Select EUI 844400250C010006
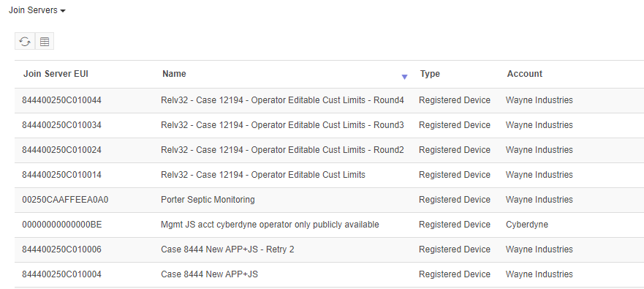Image resolution: width=644 pixels, height=289 pixels. coord(61,249)
